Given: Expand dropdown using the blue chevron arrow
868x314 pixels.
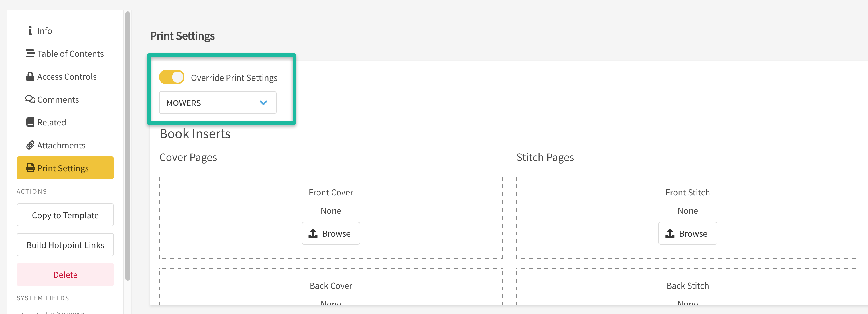Looking at the screenshot, I should coord(263,103).
